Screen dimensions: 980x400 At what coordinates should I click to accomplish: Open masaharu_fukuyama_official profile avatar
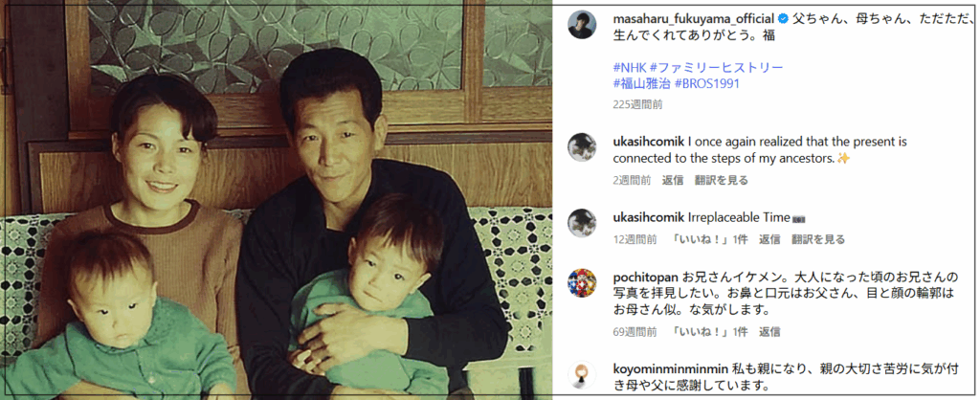tap(581, 25)
